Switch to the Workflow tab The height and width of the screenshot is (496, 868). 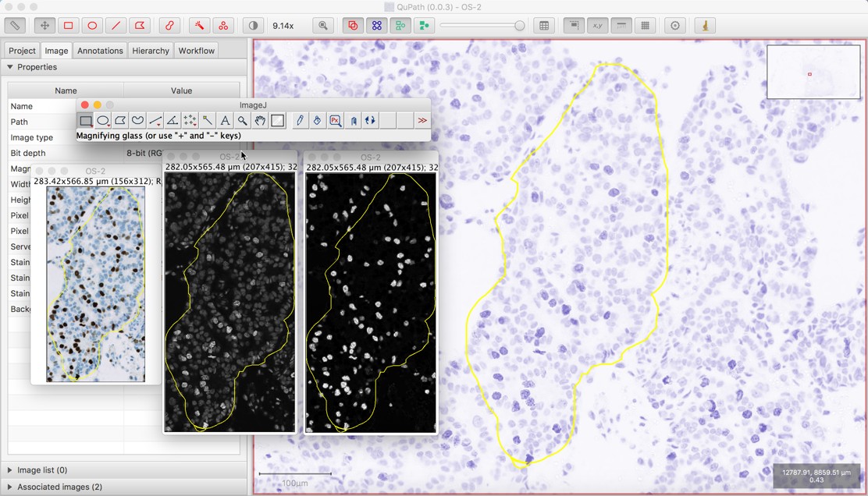[x=197, y=51]
